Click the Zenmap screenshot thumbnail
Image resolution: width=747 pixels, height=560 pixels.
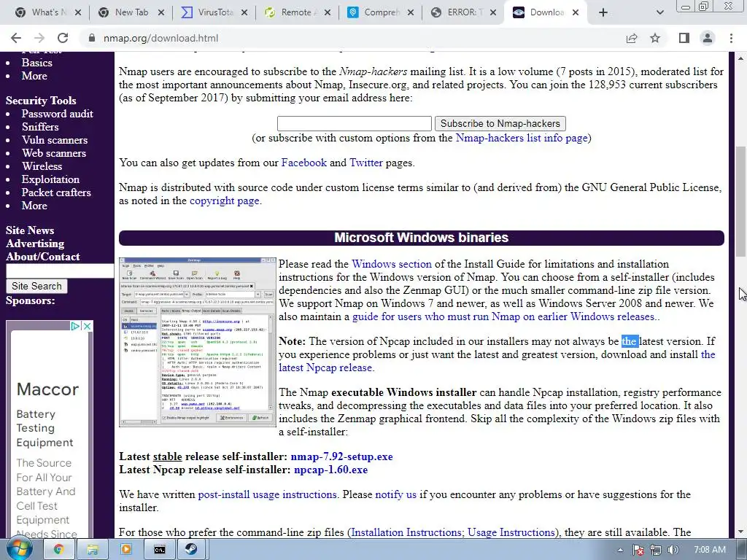pos(197,342)
